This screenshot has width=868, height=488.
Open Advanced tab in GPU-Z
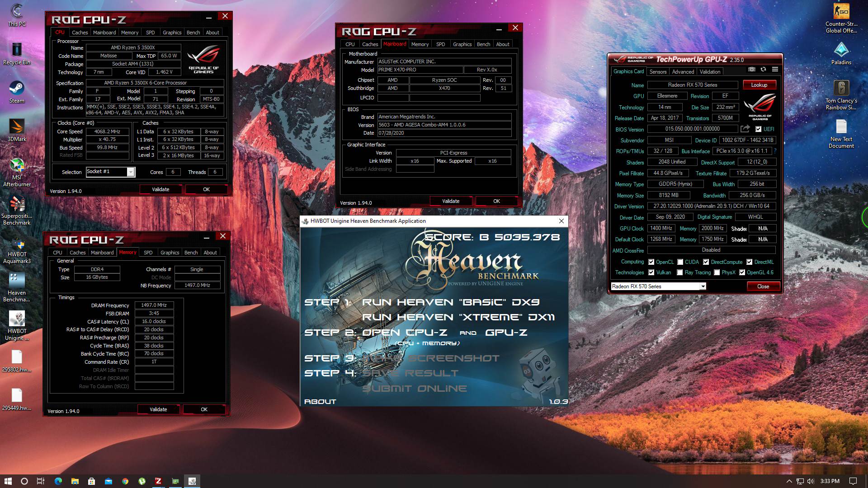683,72
